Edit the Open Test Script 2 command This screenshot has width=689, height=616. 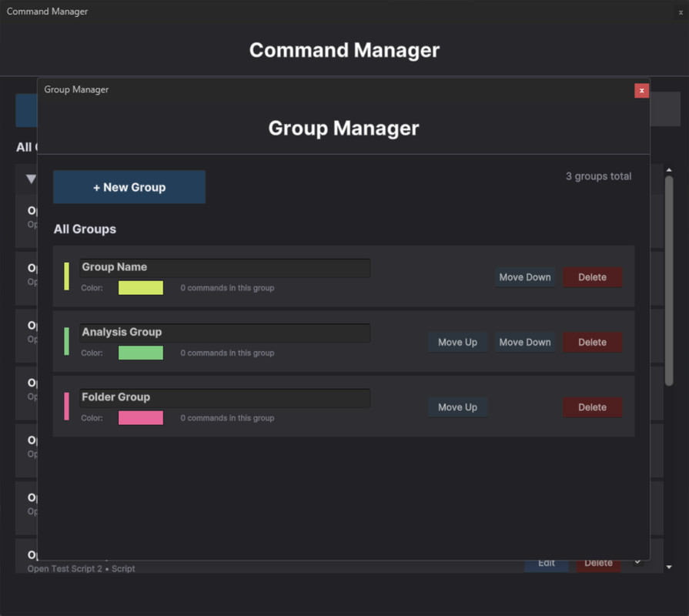pos(547,563)
